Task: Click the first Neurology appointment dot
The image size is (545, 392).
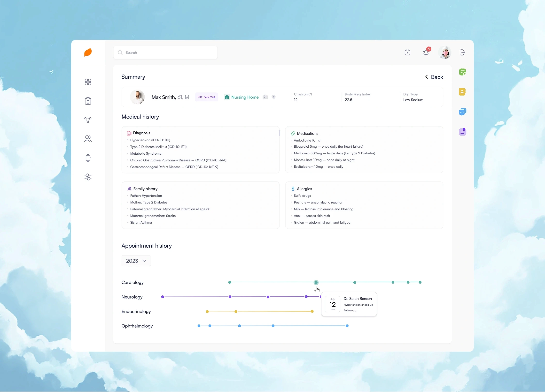Action: coord(163,297)
